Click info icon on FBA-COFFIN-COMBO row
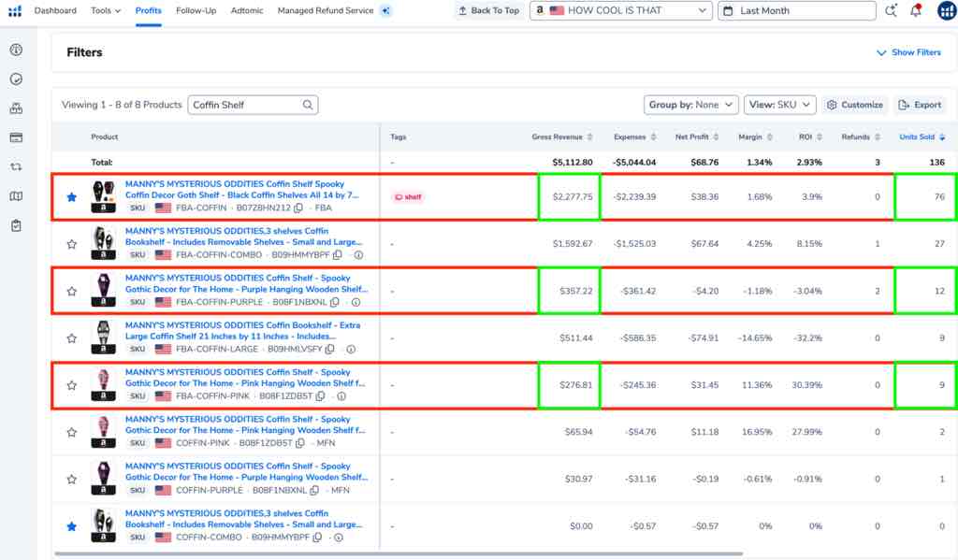Screen dimensions: 958x560 click(358, 254)
